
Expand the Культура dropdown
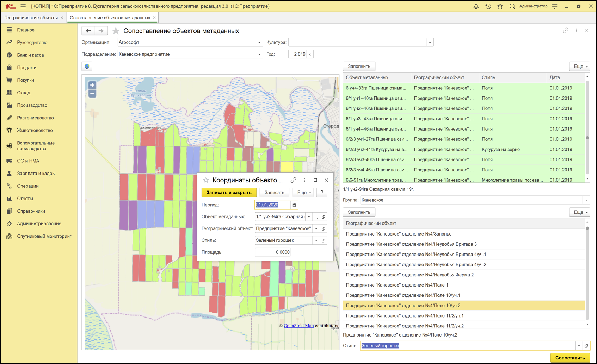point(430,43)
